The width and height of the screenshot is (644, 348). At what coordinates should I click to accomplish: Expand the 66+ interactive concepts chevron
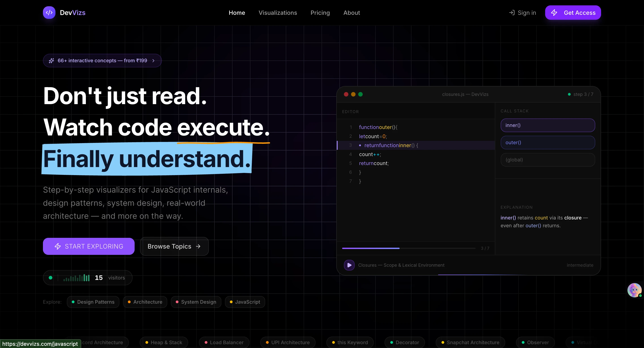pyautogui.click(x=153, y=61)
